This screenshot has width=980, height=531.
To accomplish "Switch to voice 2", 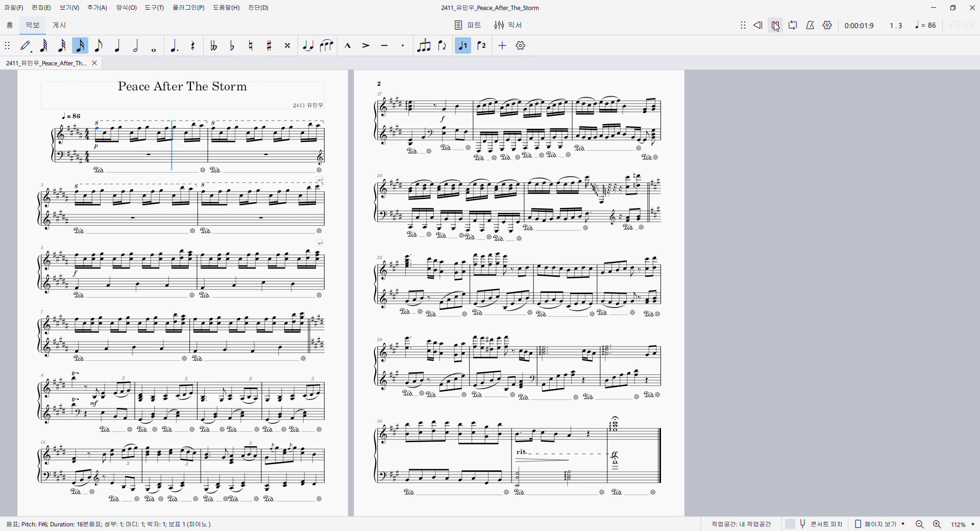I will [x=481, y=46].
